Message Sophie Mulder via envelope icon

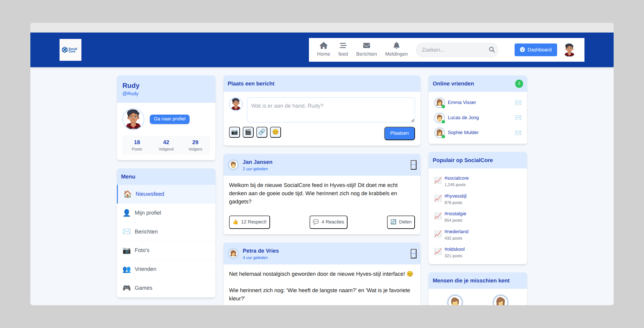[x=518, y=133]
